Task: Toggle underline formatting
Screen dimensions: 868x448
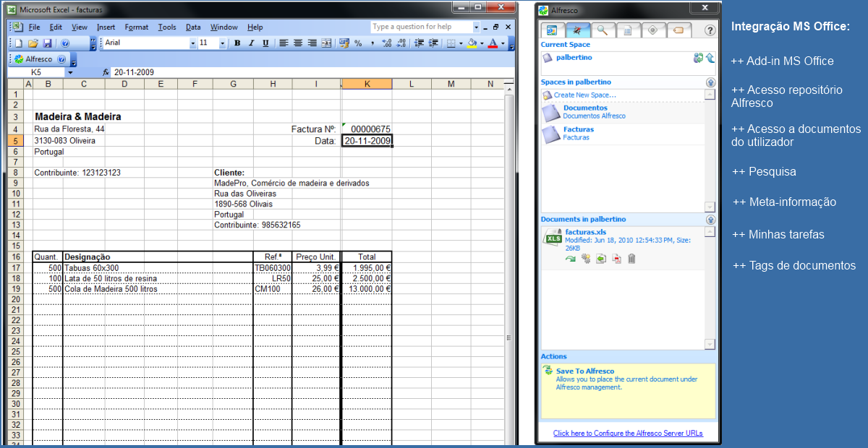Action: click(265, 43)
